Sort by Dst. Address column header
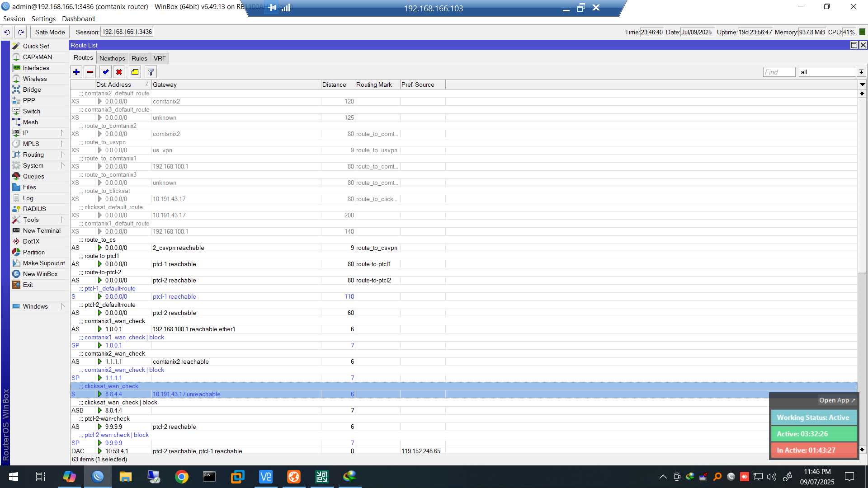The width and height of the screenshot is (868, 488). click(123, 84)
